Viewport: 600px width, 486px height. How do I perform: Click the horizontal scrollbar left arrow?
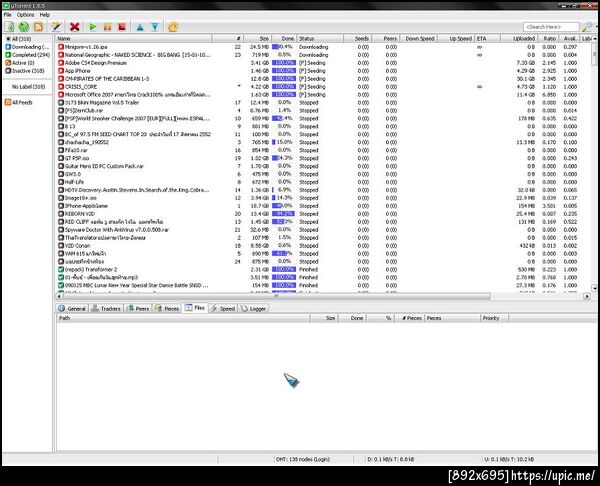coord(59,296)
